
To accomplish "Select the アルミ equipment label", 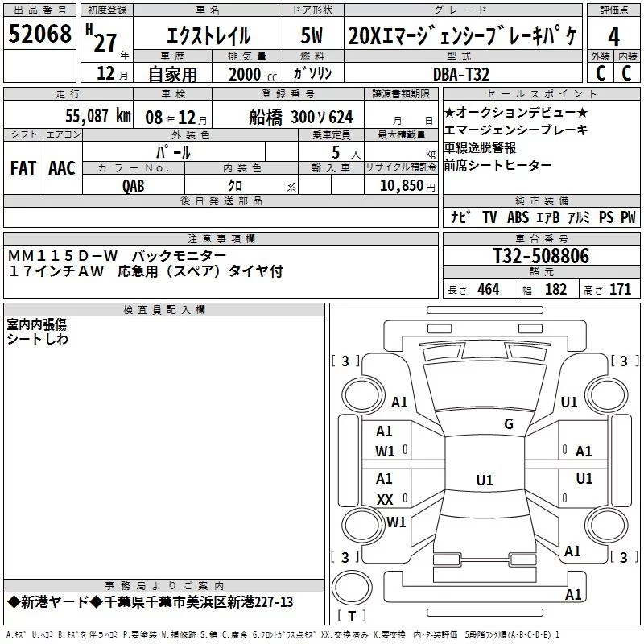I will pyautogui.click(x=579, y=217).
